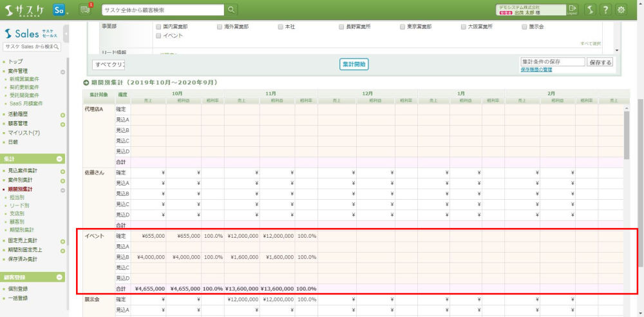Click the Sales サスケセールス logo
The height and width of the screenshot is (317, 644).
point(31,34)
